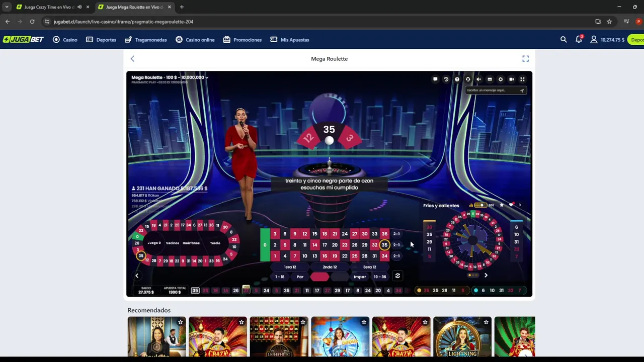Bet on green 0 on the table
The image size is (644, 362).
[x=265, y=245]
